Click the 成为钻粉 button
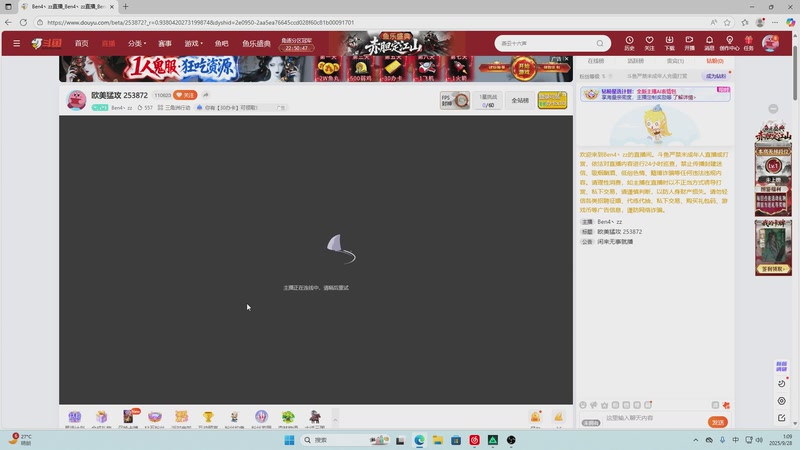800x450 pixels. (x=715, y=76)
